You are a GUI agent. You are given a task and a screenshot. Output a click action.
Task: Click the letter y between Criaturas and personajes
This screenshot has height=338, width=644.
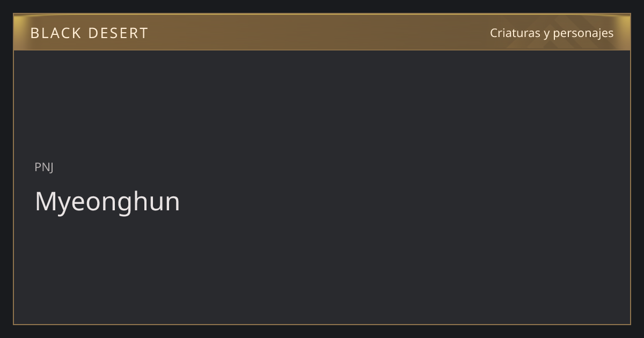click(546, 34)
